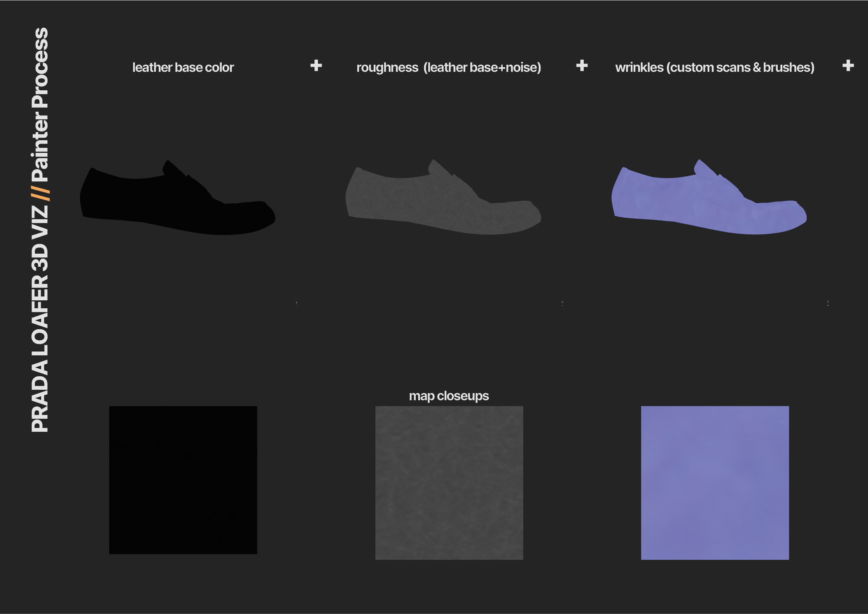Click the 'roughness (leather base+noise)' heading
868x614 pixels.
pyautogui.click(x=448, y=68)
